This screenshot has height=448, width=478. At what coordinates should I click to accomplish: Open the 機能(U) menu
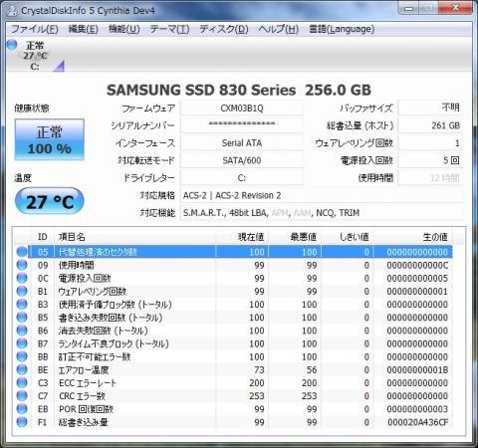124,29
